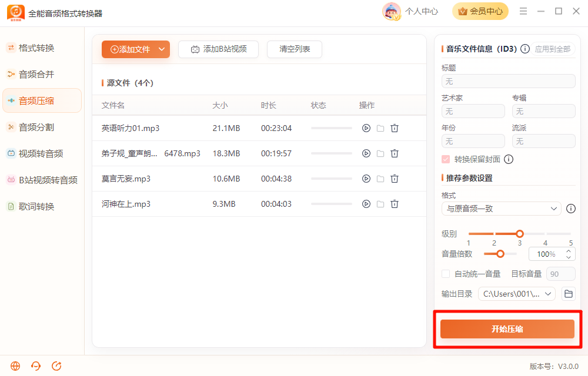
Task: Open the 输出目录 path dropdown
Action: point(517,294)
